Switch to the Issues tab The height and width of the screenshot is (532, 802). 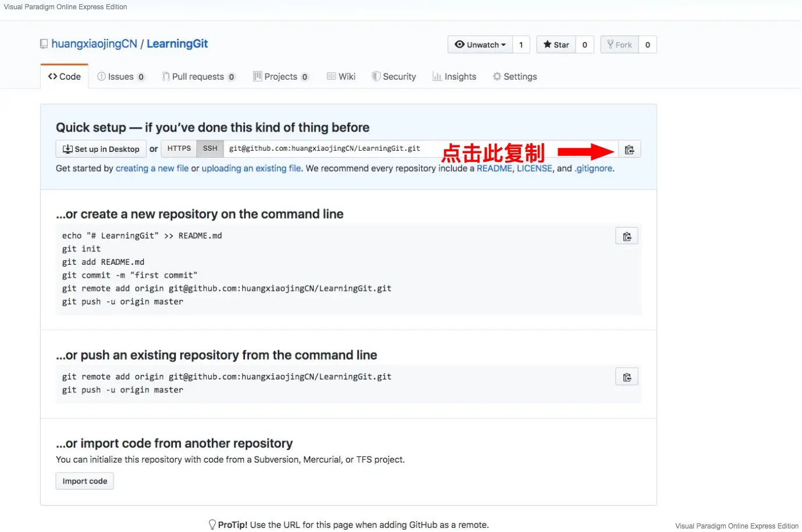point(121,77)
